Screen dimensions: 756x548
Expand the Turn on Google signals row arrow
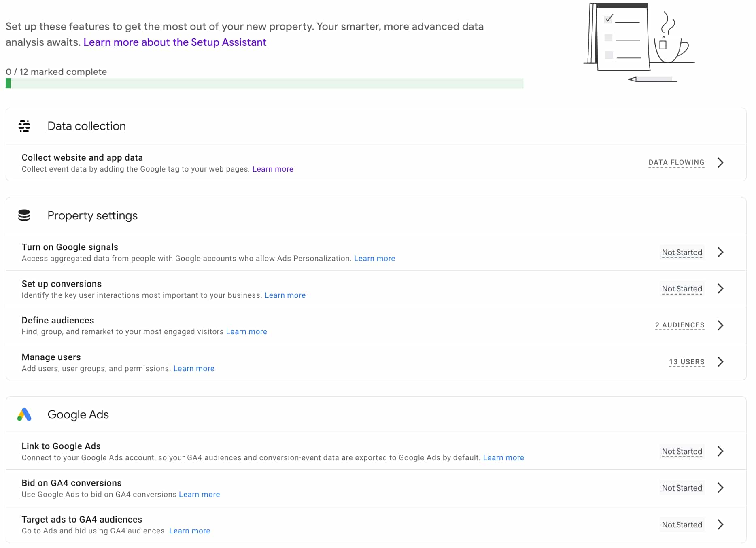coord(720,252)
